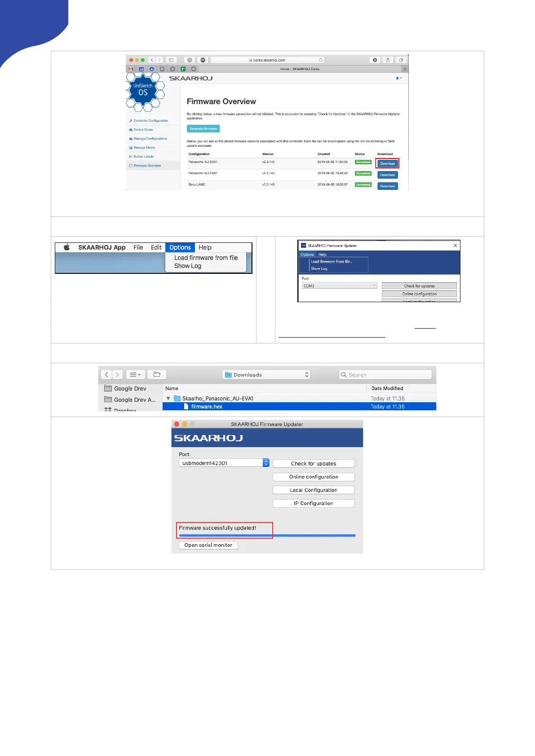Click Check for updates in Windows updater
Screen dimensions: 535x756
coord(419,286)
